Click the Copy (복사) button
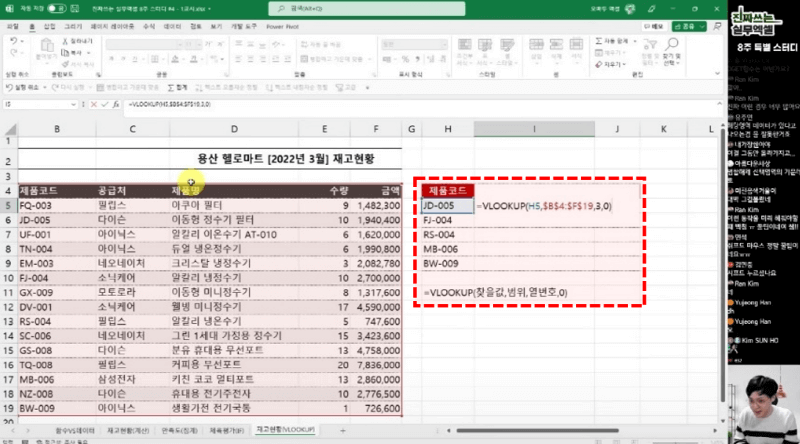Viewport: 800px width, 444px height. 72,53
